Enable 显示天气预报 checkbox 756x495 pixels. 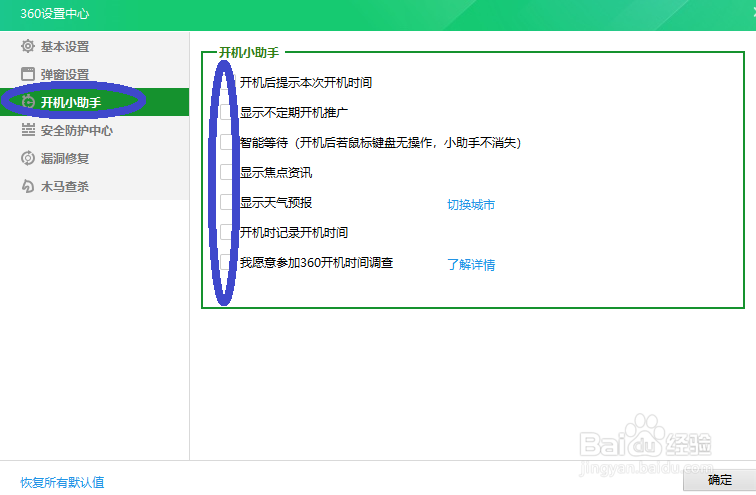[226, 202]
